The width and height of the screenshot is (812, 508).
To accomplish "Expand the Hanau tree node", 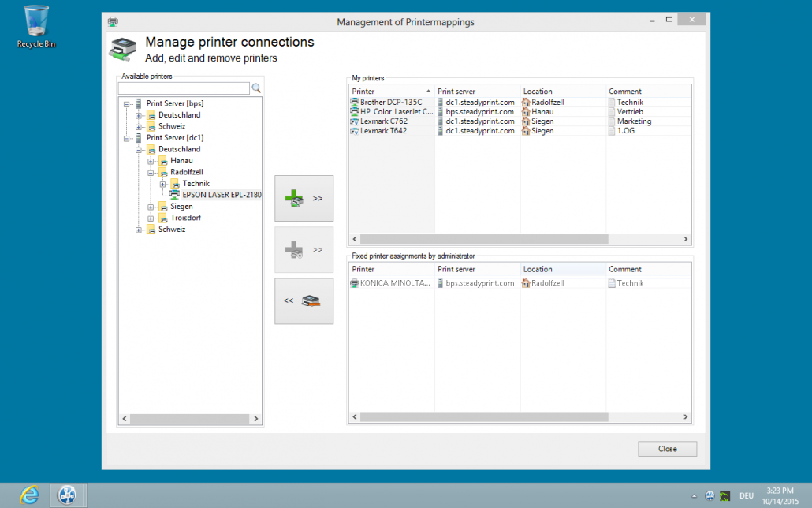I will coord(151,161).
